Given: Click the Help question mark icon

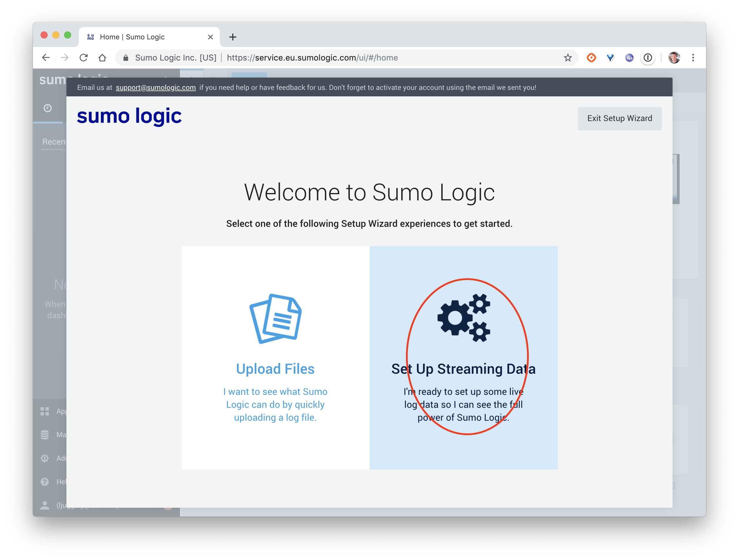Looking at the screenshot, I should pyautogui.click(x=44, y=482).
